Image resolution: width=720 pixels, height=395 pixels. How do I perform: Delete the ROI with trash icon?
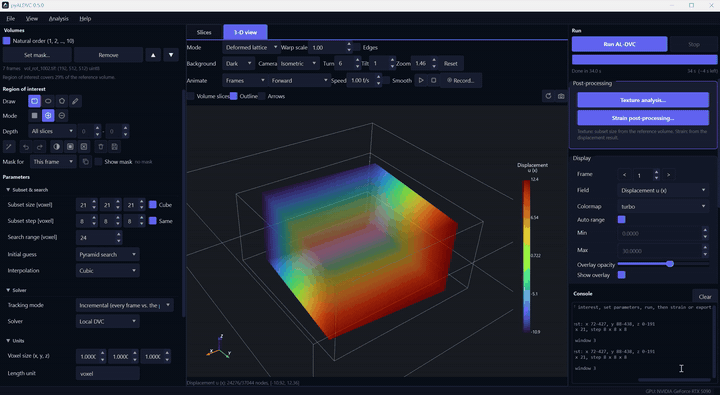pos(101,147)
